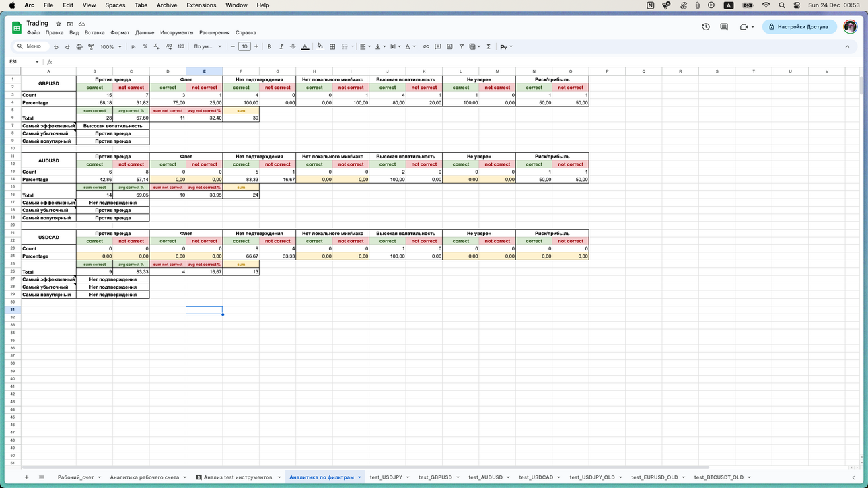Open text color picker
Viewport: 868px width, 488px height.
[x=305, y=46]
